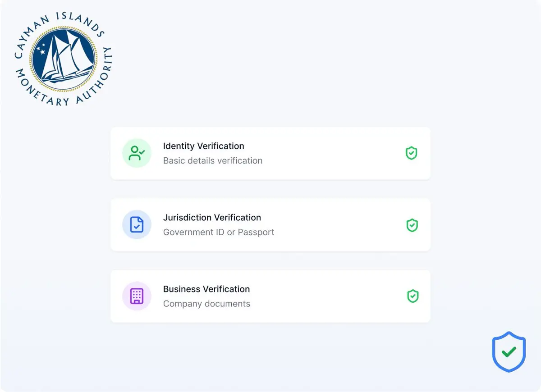Screen dimensions: 541x392
Task: Click the 'Company documents' subtitle
Action: 206,304
